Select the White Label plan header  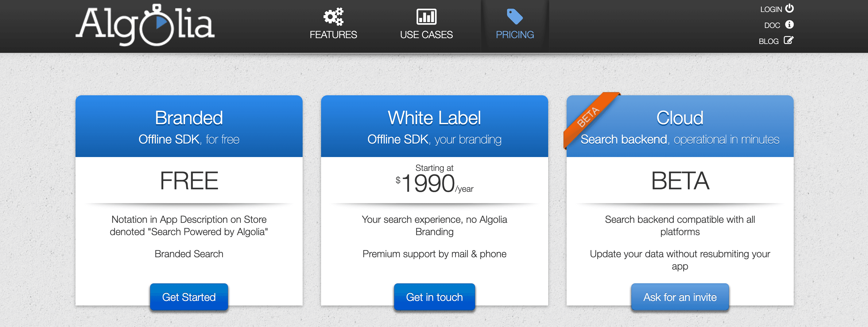(x=434, y=118)
